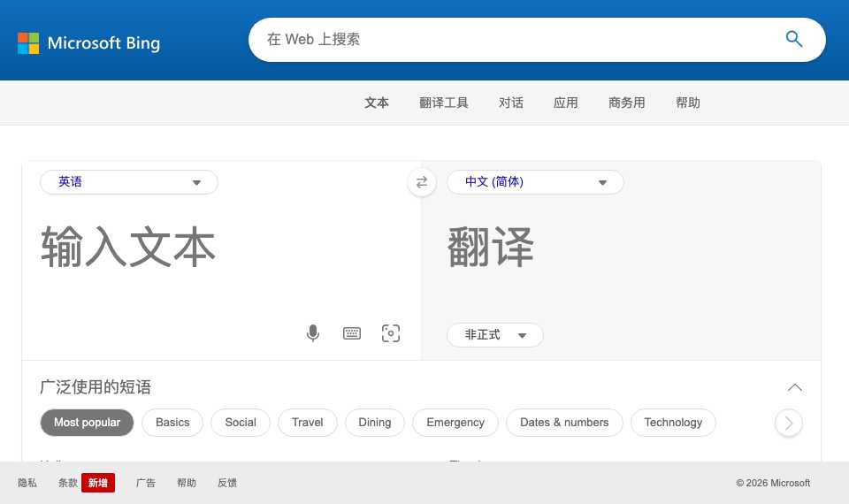The image size is (849, 504).
Task: Open the 广告 footer link
Action: pyautogui.click(x=146, y=483)
